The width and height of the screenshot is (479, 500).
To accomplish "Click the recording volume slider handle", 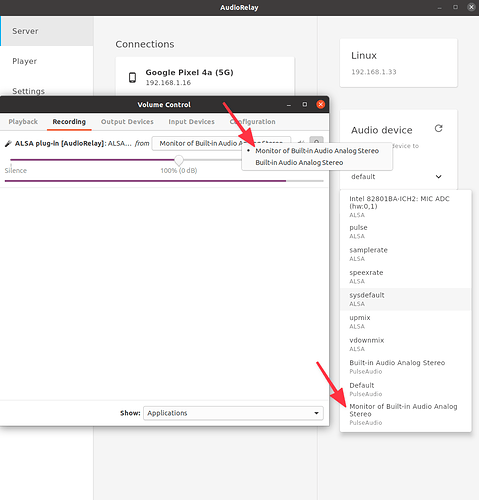I will (179, 160).
